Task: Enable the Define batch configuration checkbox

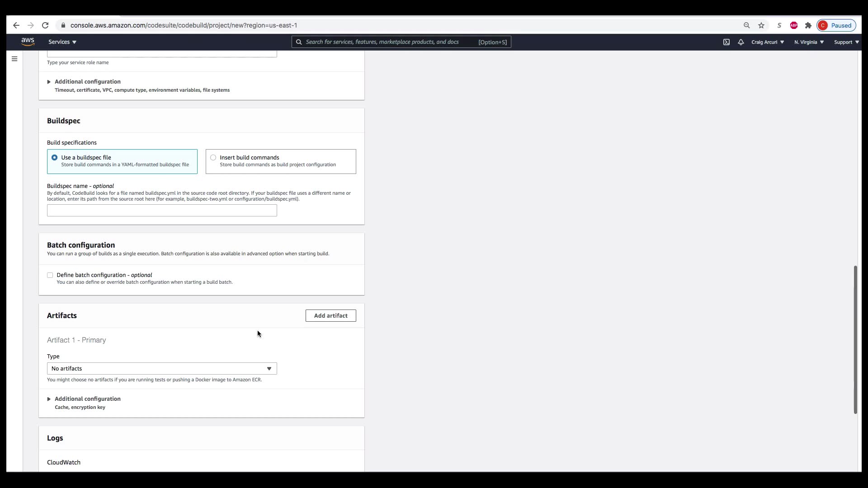Action: click(x=50, y=275)
